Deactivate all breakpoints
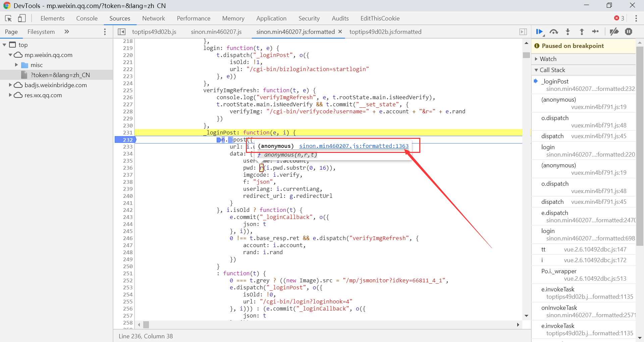This screenshot has height=342, width=644. click(x=614, y=32)
